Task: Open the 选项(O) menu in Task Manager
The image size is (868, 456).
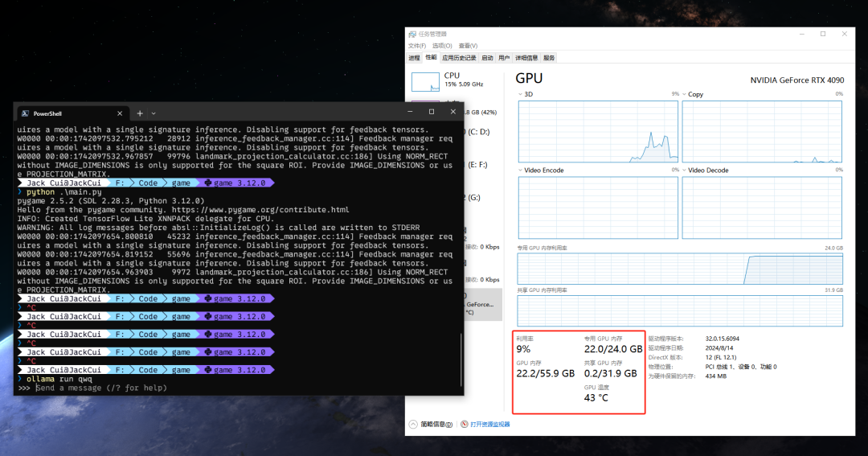Action: tap(442, 46)
